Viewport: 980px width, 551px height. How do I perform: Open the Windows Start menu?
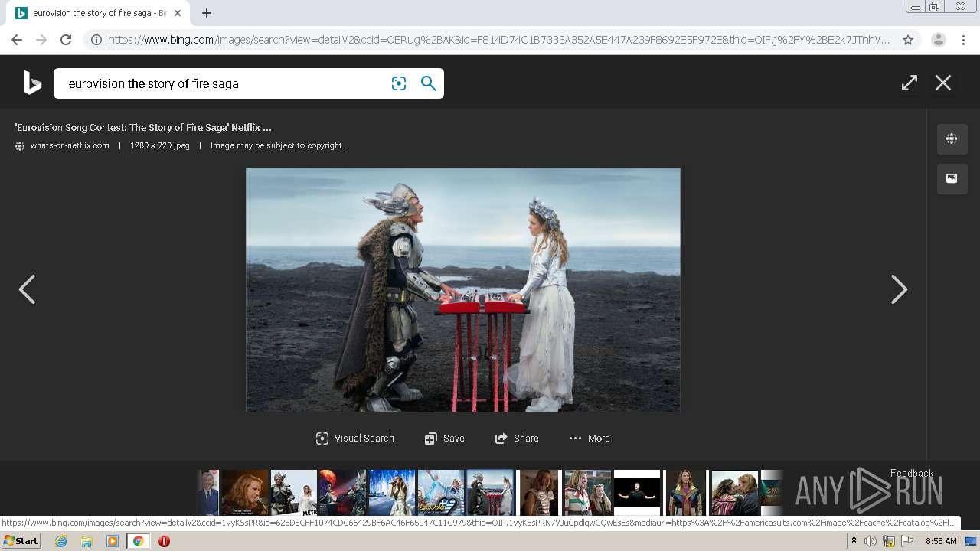[x=21, y=541]
